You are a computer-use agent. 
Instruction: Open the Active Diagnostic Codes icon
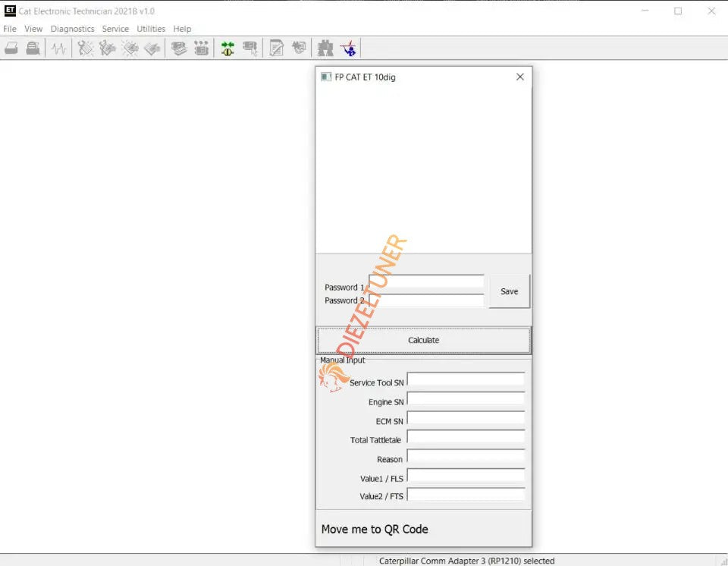point(86,48)
